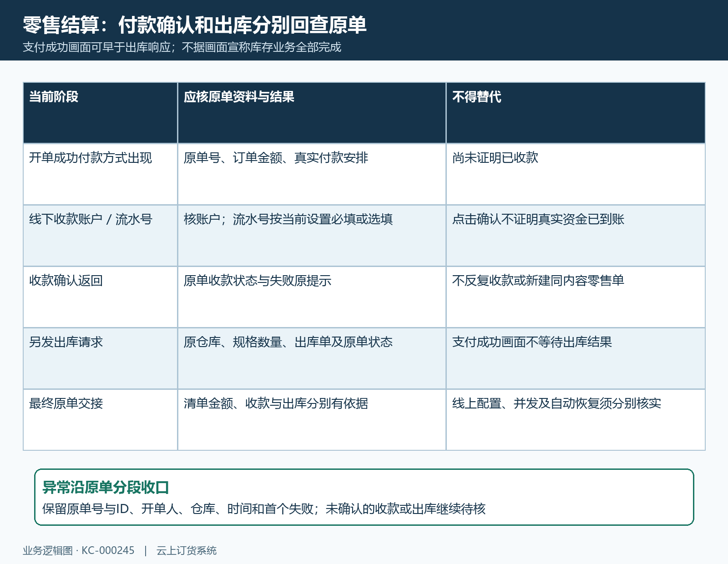Click the cell 尚未证明已收款

[576, 174]
